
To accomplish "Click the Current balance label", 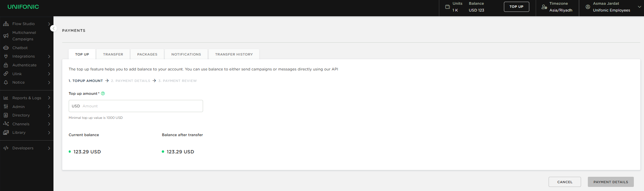I will point(84,135).
